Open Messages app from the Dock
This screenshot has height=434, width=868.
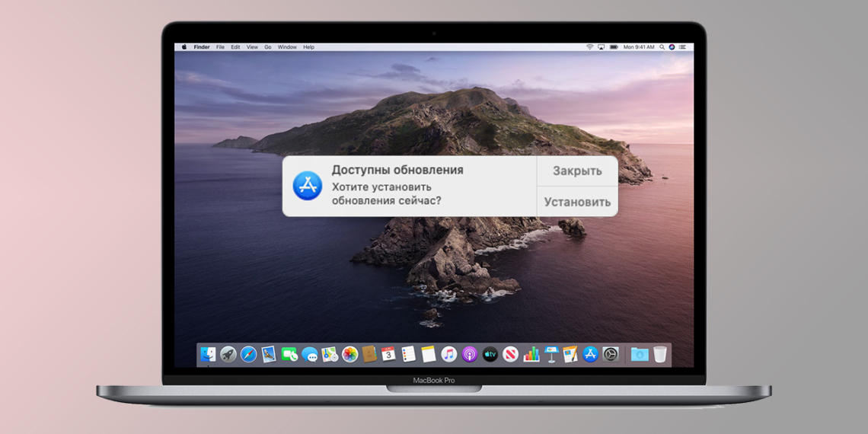(309, 354)
